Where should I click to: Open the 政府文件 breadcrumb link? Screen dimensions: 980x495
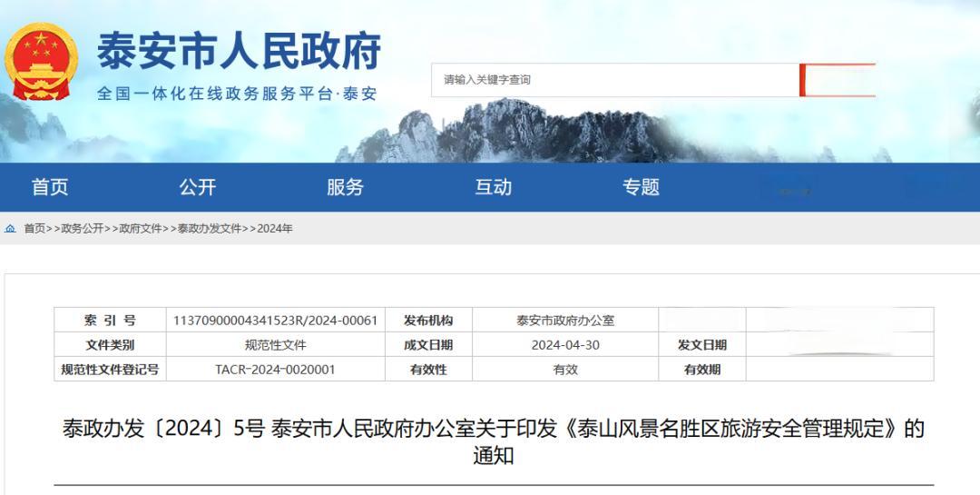141,229
